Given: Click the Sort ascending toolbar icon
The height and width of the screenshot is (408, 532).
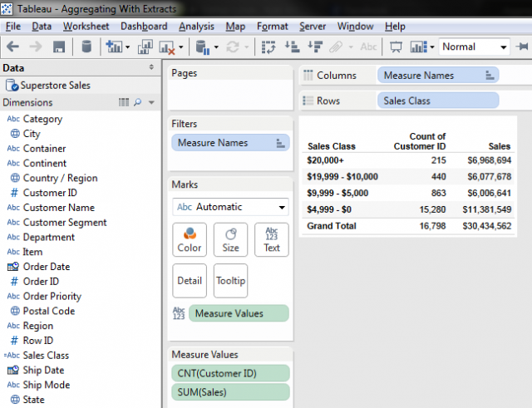Looking at the screenshot, I should coord(292,47).
